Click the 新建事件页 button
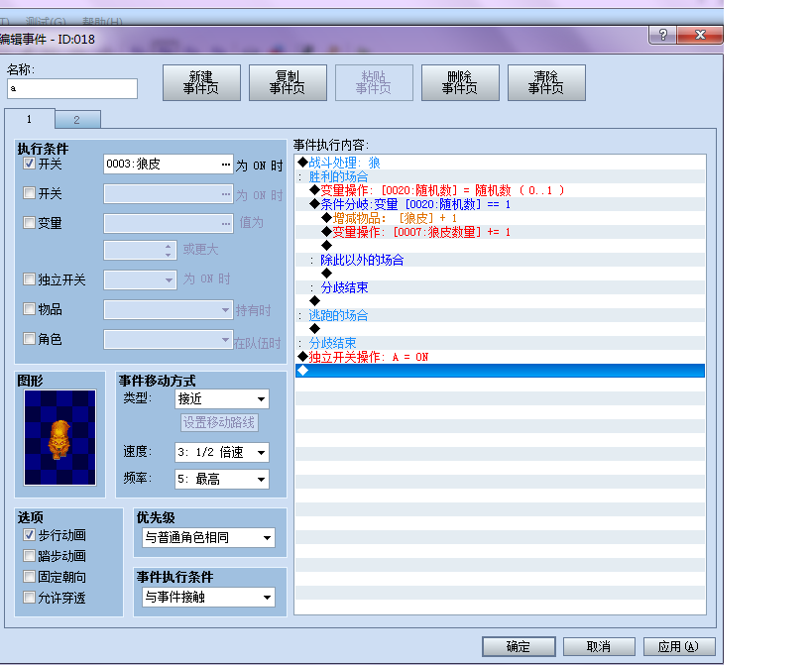812x665 pixels. [201, 83]
